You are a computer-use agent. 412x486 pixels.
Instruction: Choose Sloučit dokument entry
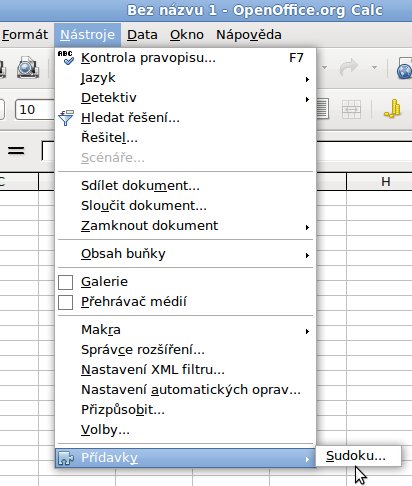(x=185, y=206)
